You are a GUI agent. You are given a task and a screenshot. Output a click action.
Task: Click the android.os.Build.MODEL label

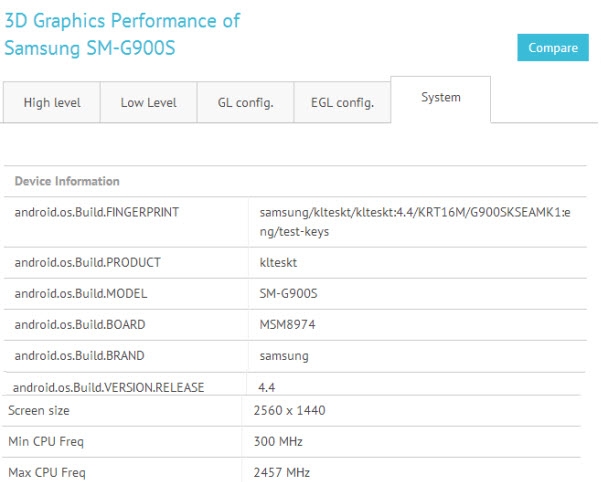(x=81, y=293)
